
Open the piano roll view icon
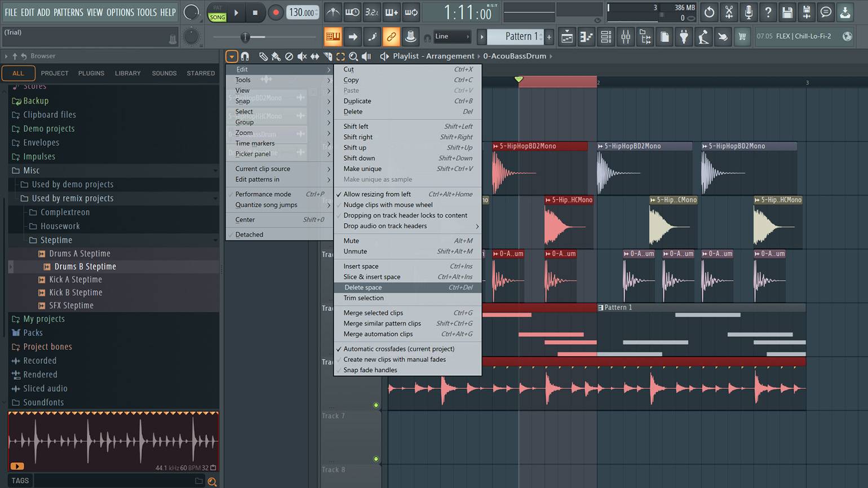[x=586, y=37]
